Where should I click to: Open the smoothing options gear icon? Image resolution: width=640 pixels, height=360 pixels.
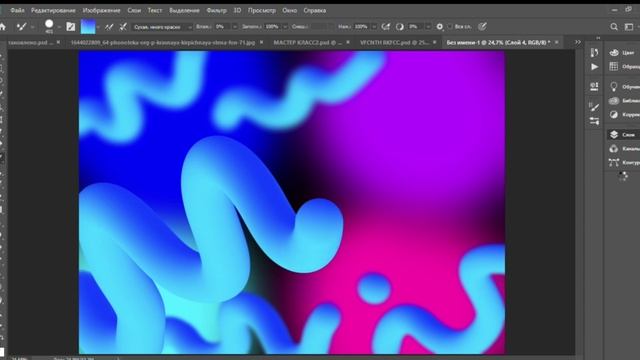click(x=440, y=27)
